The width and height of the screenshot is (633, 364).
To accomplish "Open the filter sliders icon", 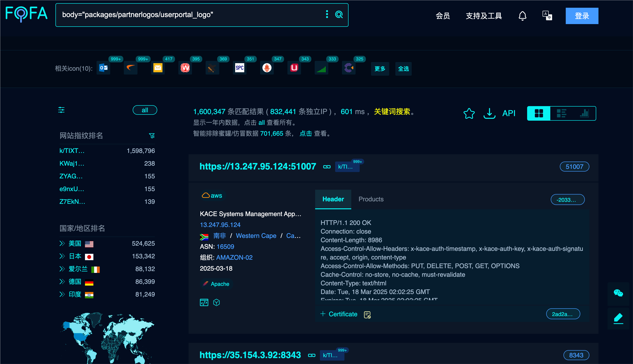I will click(x=61, y=110).
